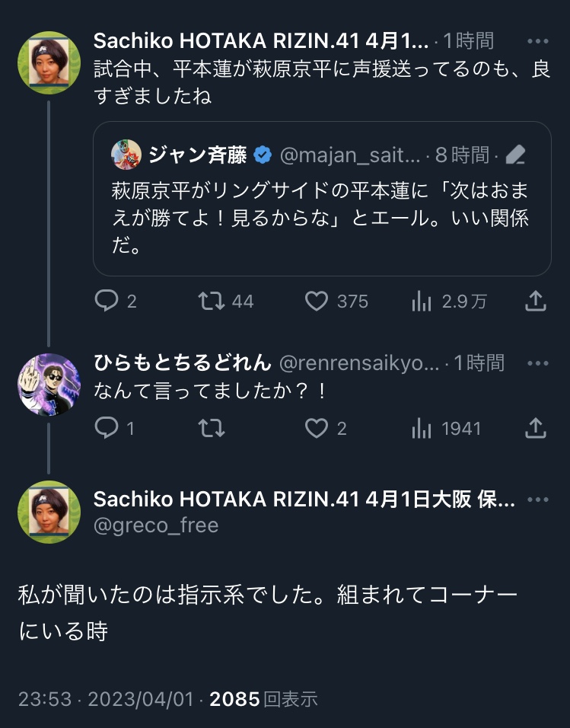Screen dimensions: 570x728
Task: Open more options for the main tweet
Action: [537, 500]
